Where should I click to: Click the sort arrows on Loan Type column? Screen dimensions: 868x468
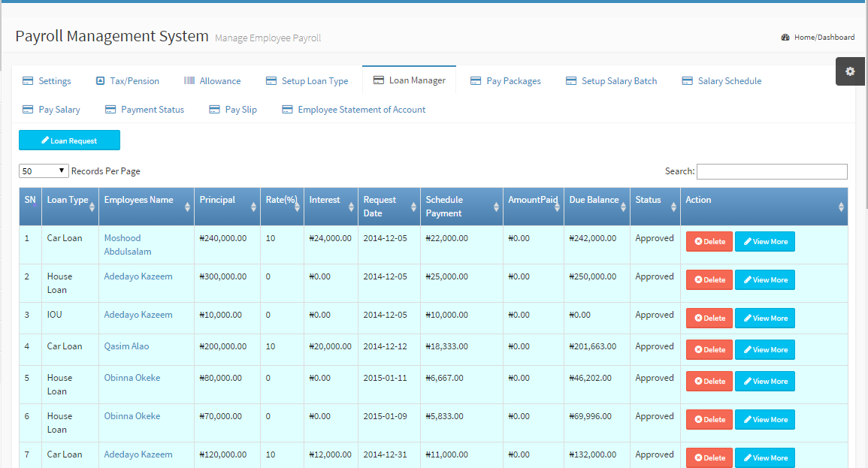tap(92, 207)
